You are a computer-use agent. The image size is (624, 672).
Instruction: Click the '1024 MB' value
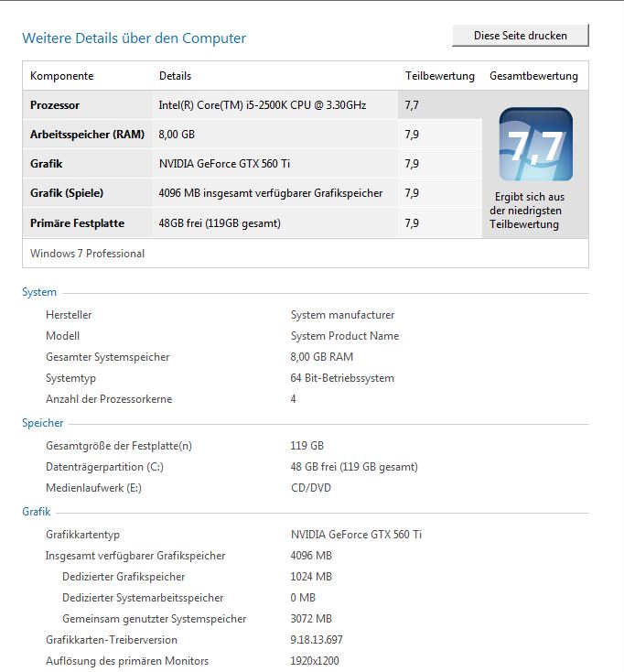pos(311,577)
